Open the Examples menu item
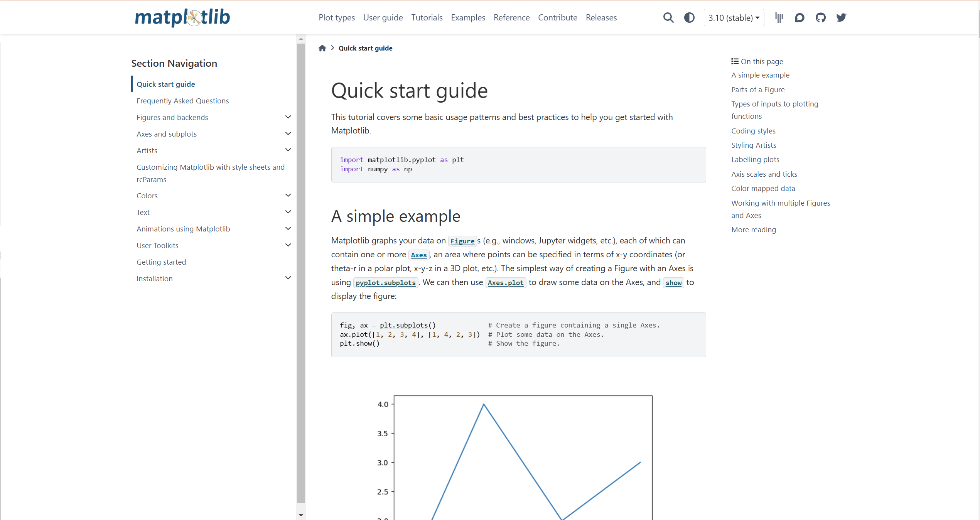This screenshot has height=520, width=980. (468, 18)
